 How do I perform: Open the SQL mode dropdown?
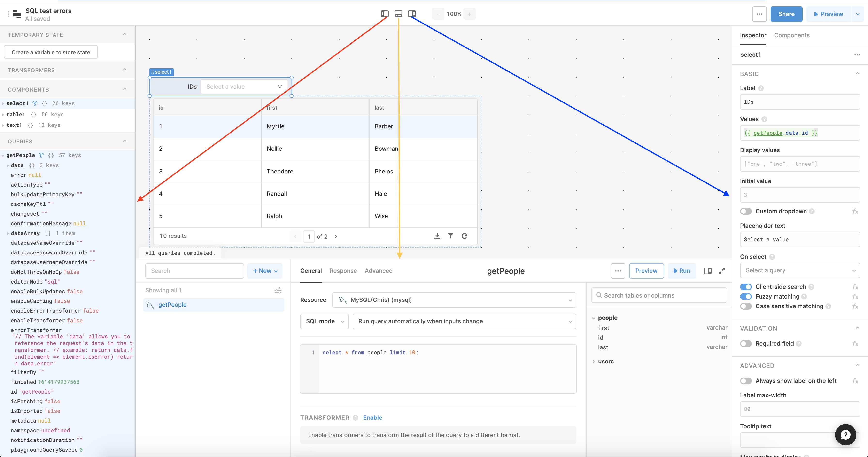(x=324, y=321)
